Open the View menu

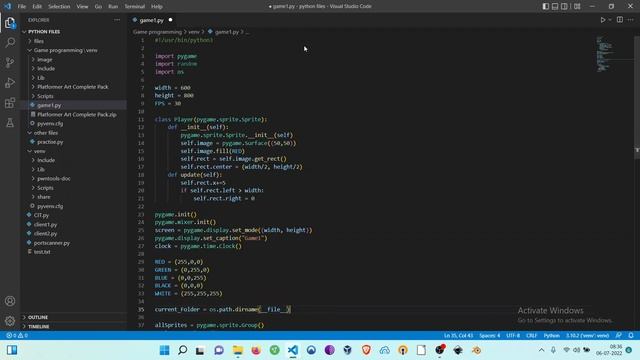point(82,7)
